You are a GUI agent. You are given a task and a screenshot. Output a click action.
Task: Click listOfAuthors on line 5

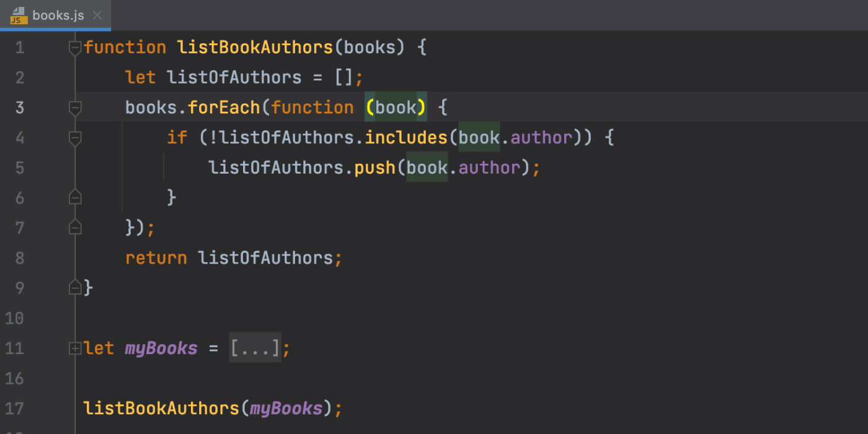pyautogui.click(x=276, y=167)
